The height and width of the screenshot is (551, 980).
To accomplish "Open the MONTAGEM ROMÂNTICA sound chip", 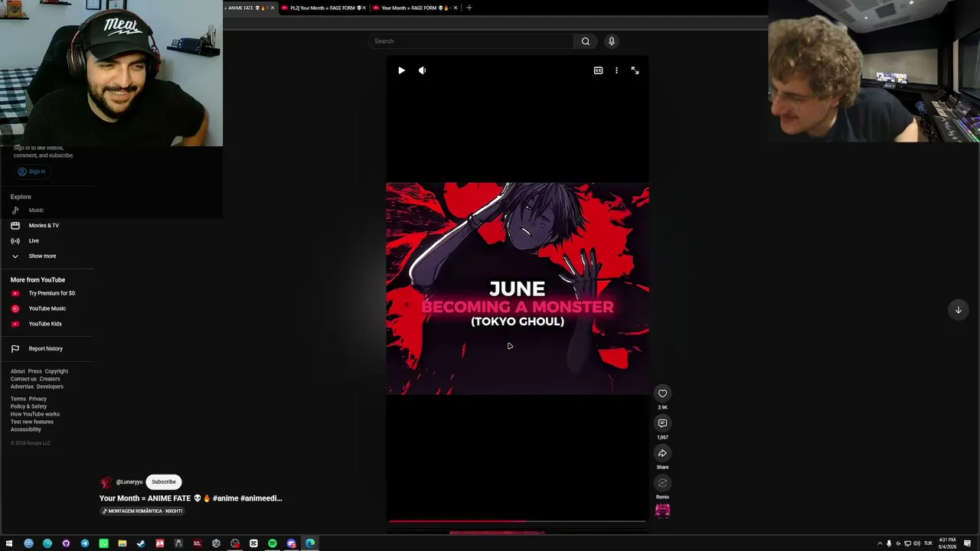I will [142, 511].
